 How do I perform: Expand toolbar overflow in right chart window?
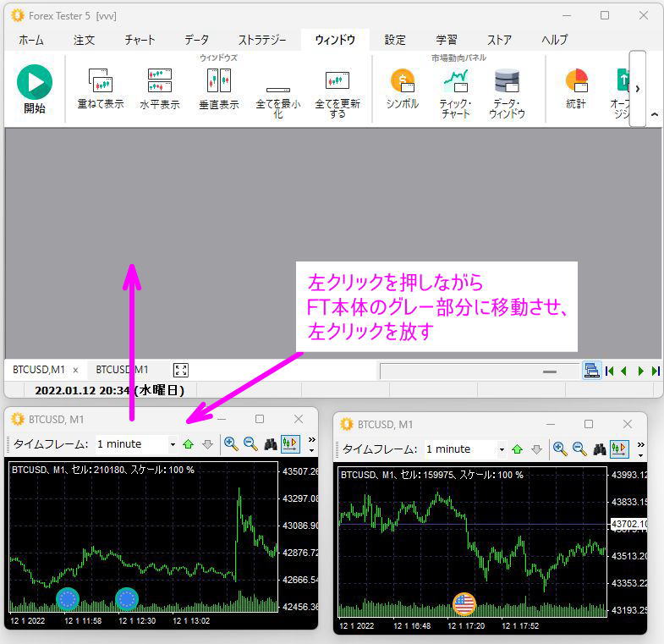641,449
